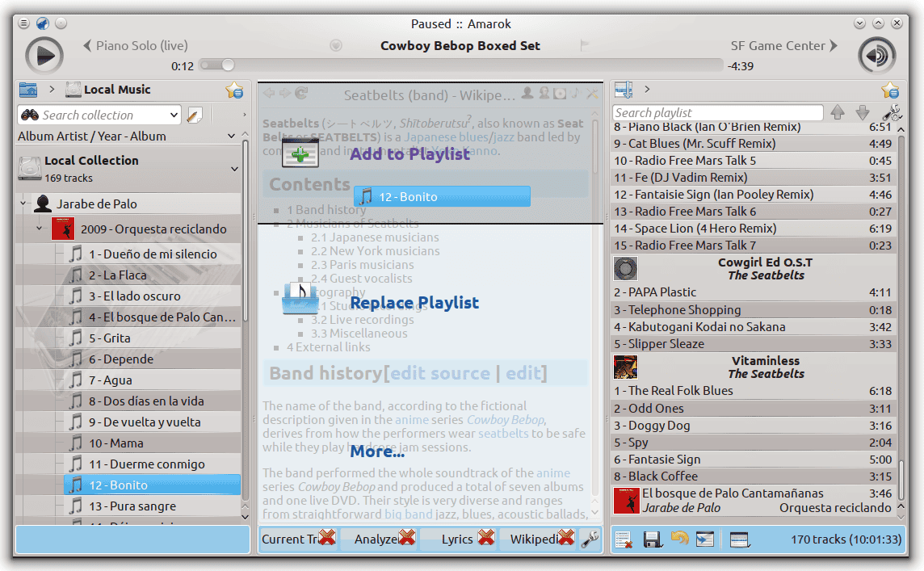Click the save playlist floppy icon

(x=652, y=540)
